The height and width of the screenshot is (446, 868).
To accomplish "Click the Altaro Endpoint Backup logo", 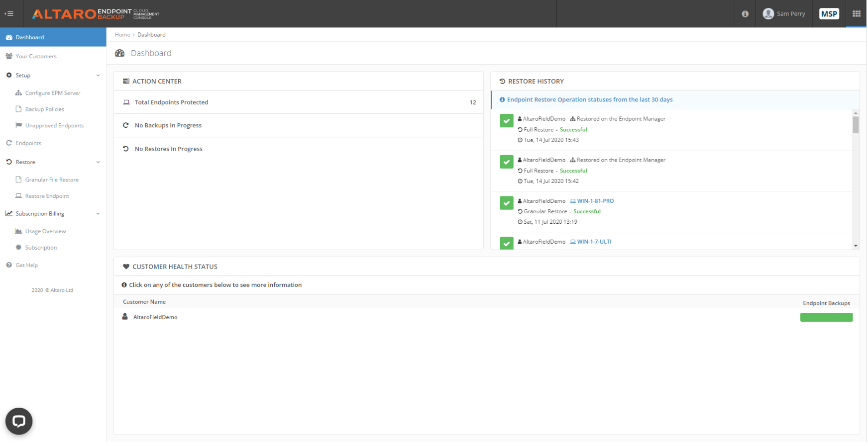I will pos(96,14).
